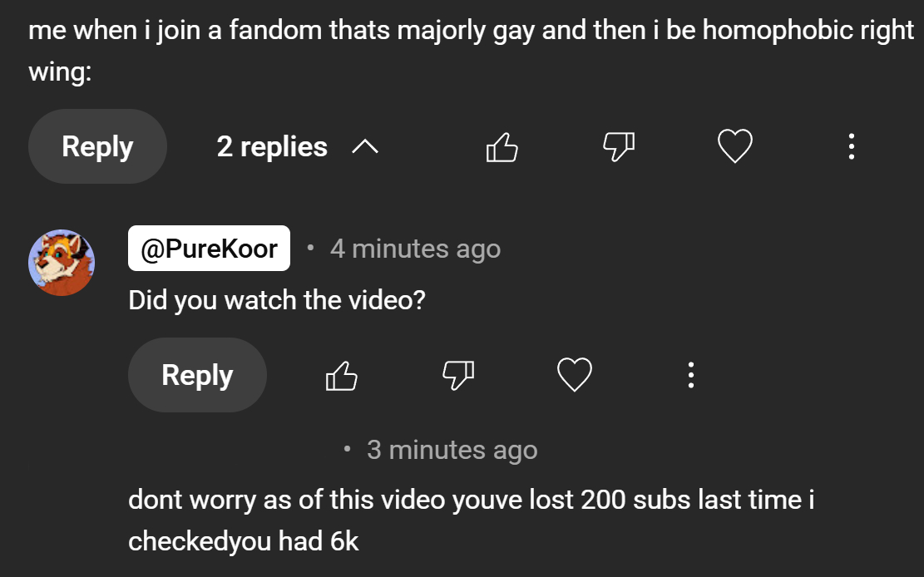Click the 'checkedyou had 6k' line
The height and width of the screenshot is (577, 924).
pyautogui.click(x=244, y=541)
